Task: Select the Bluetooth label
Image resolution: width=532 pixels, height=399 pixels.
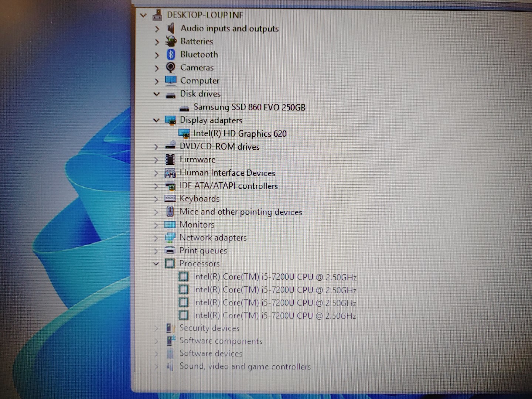Action: pos(199,55)
